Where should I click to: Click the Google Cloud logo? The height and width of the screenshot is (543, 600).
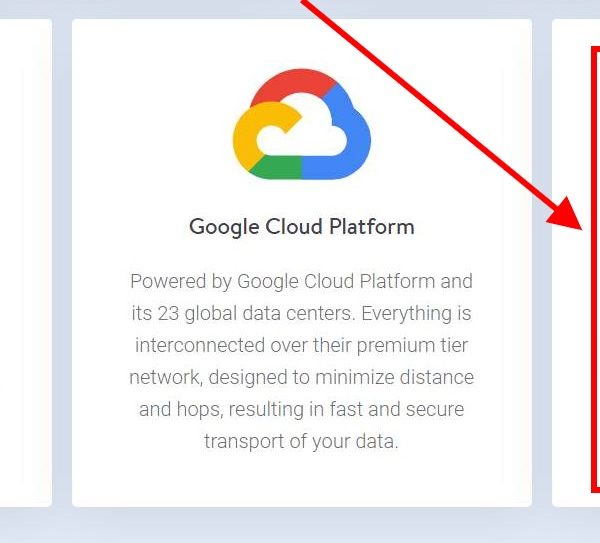pos(301,124)
